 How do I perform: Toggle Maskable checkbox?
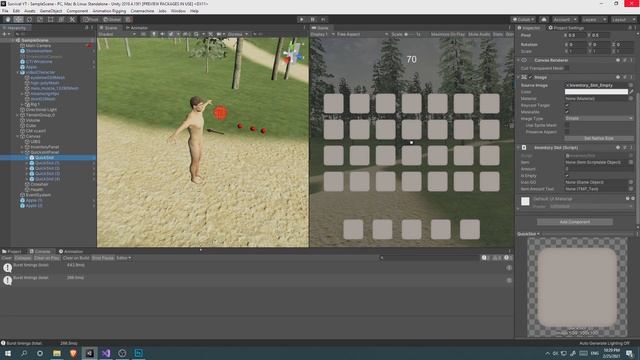(567, 112)
